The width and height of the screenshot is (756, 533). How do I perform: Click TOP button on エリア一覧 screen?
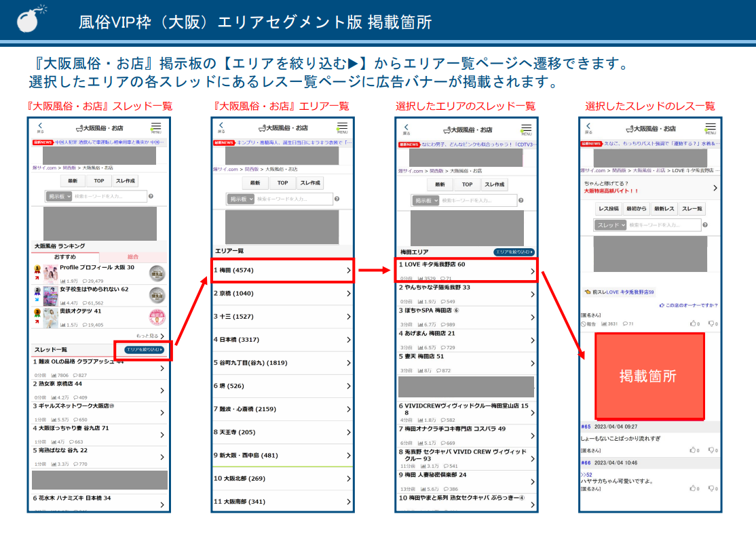(x=282, y=183)
